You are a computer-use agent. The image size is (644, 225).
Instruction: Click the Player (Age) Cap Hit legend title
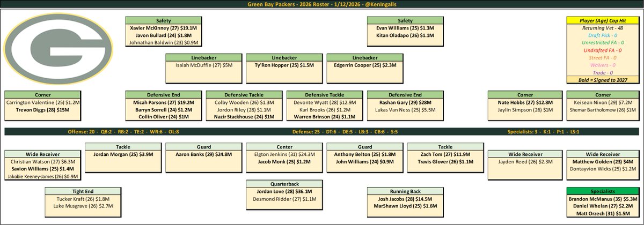603,21
